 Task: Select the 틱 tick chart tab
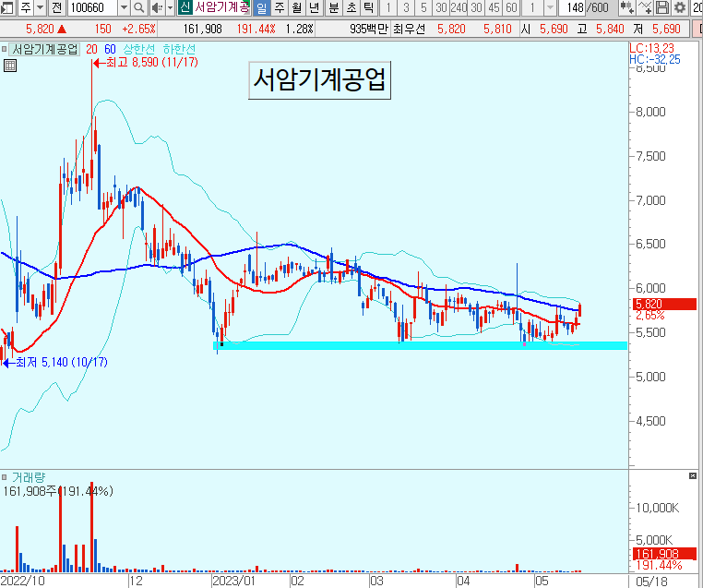point(369,7)
